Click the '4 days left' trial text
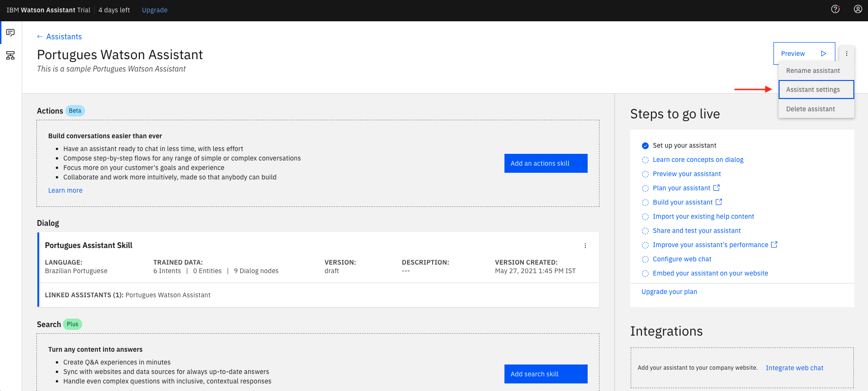The width and height of the screenshot is (868, 391). click(x=114, y=10)
